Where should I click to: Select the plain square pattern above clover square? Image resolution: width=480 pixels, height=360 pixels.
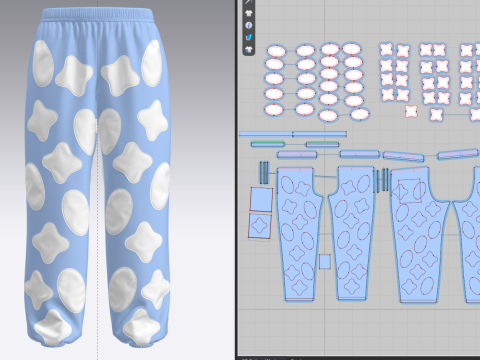tap(261, 199)
